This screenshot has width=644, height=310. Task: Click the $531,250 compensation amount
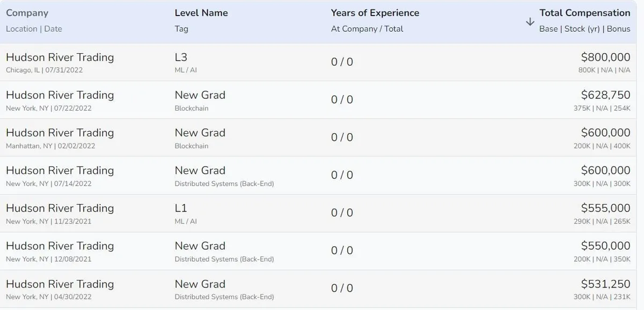point(605,284)
